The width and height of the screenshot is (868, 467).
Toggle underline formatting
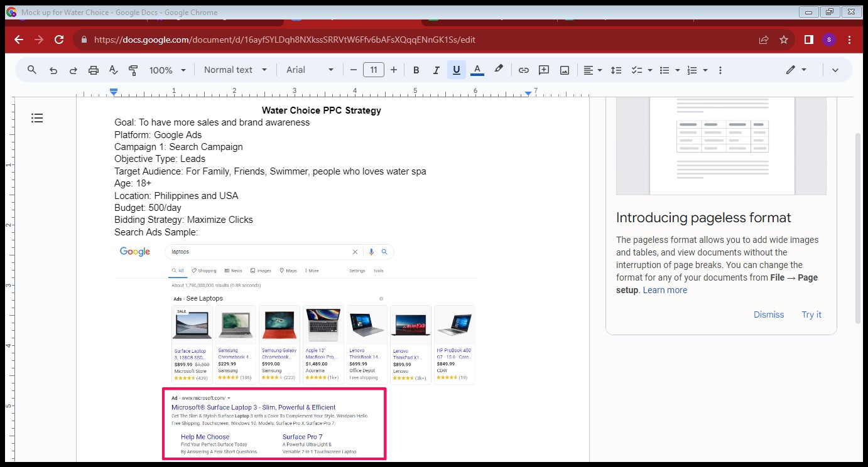tap(456, 70)
